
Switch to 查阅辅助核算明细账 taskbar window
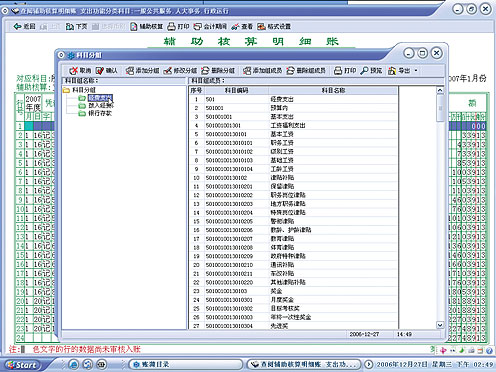(x=304, y=364)
